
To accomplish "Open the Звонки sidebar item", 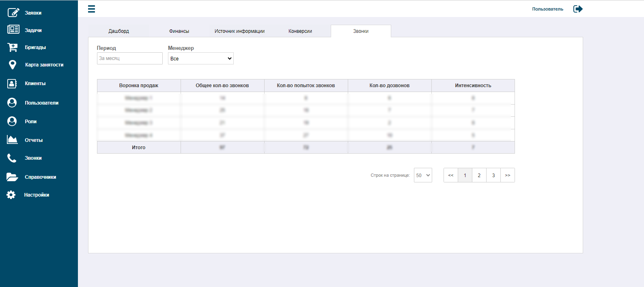I will [x=33, y=158].
